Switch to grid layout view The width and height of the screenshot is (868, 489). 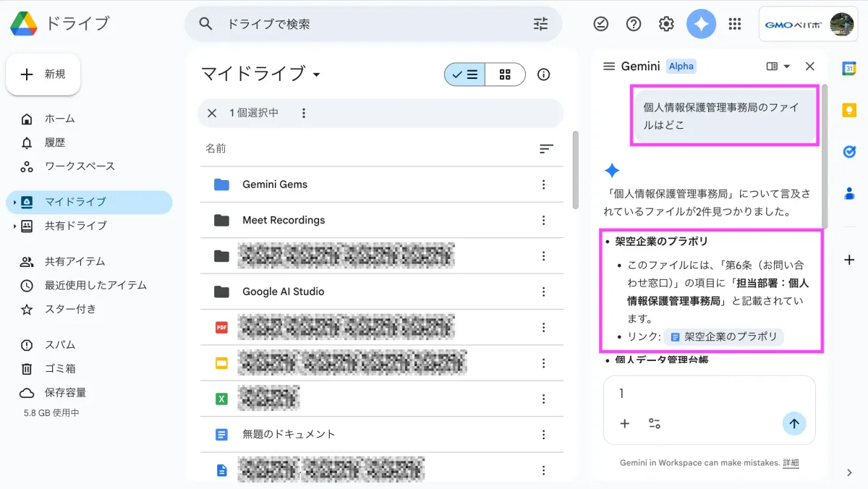tap(505, 75)
